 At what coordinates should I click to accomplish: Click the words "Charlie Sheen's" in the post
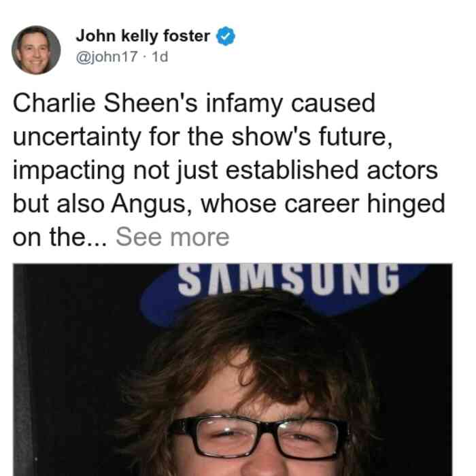click(105, 103)
